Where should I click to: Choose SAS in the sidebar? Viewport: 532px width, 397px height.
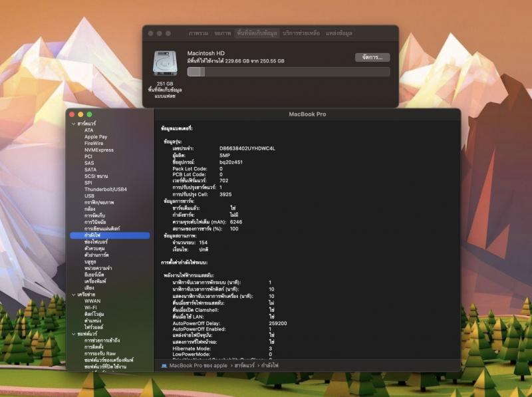coord(89,163)
